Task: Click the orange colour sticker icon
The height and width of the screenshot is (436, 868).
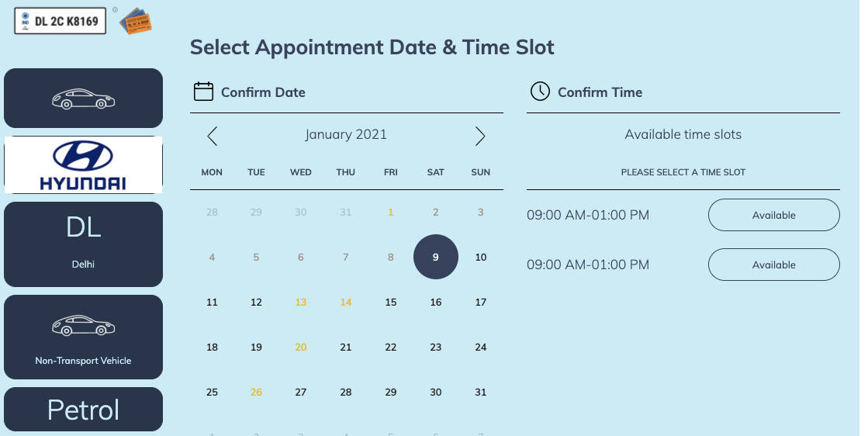Action: (135, 21)
